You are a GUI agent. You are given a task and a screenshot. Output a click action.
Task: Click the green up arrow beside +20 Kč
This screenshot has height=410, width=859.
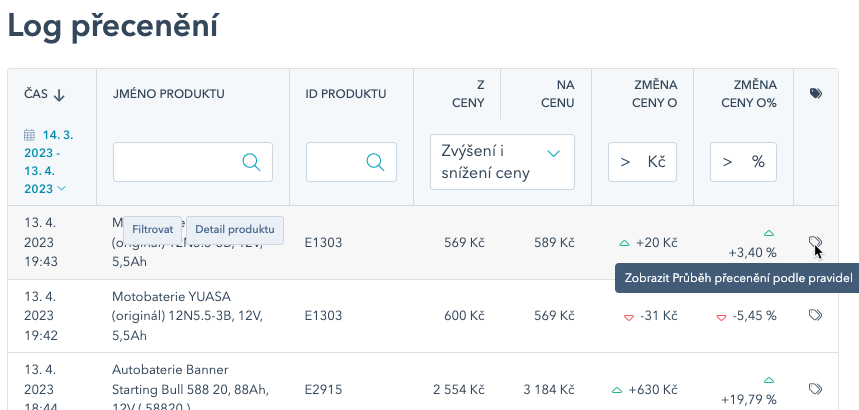tap(624, 243)
